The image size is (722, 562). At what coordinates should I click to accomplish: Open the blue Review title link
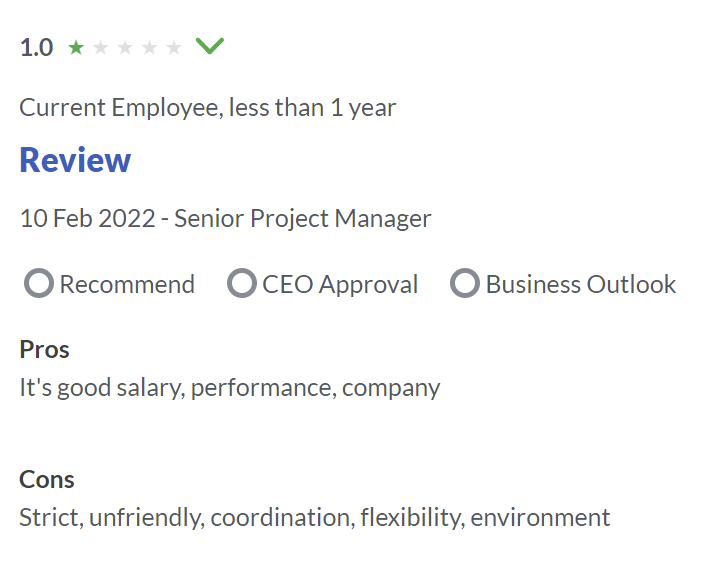pos(75,160)
